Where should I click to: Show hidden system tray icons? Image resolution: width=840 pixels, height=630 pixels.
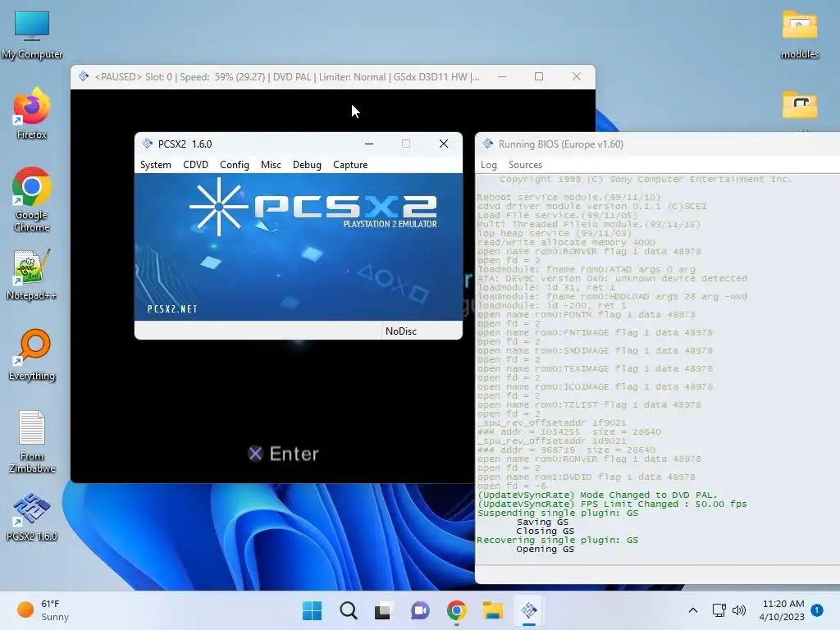[x=692, y=610]
